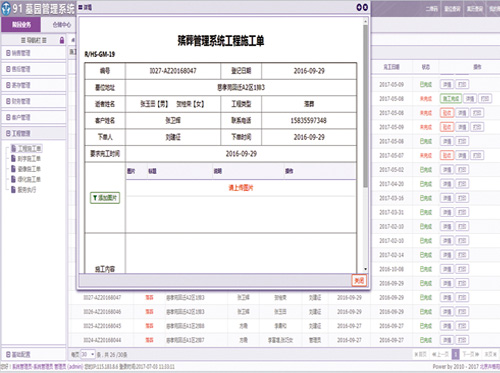Select 瓷像施工单 in the sidebar tree

tap(26, 169)
